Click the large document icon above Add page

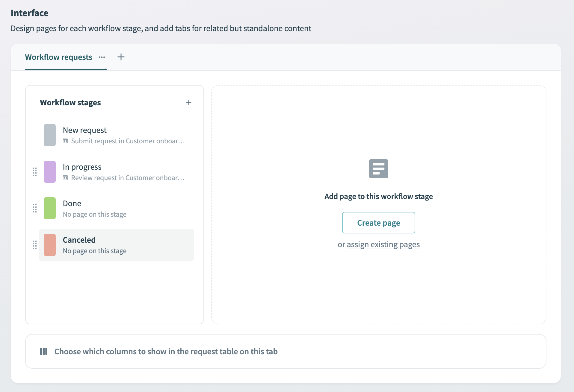click(x=378, y=169)
